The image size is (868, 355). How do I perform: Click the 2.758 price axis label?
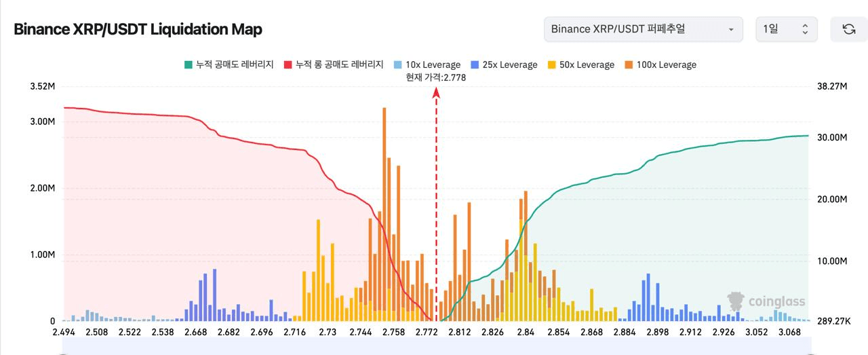click(393, 332)
